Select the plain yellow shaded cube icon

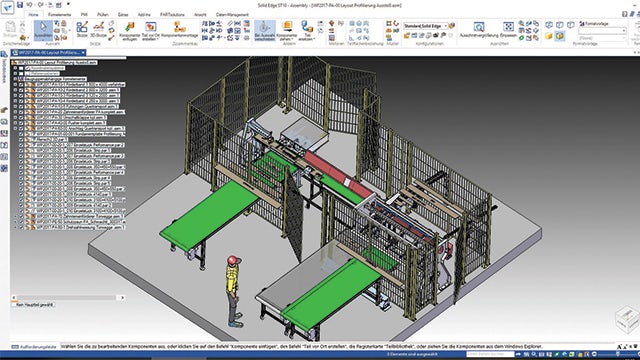pyautogui.click(x=549, y=36)
